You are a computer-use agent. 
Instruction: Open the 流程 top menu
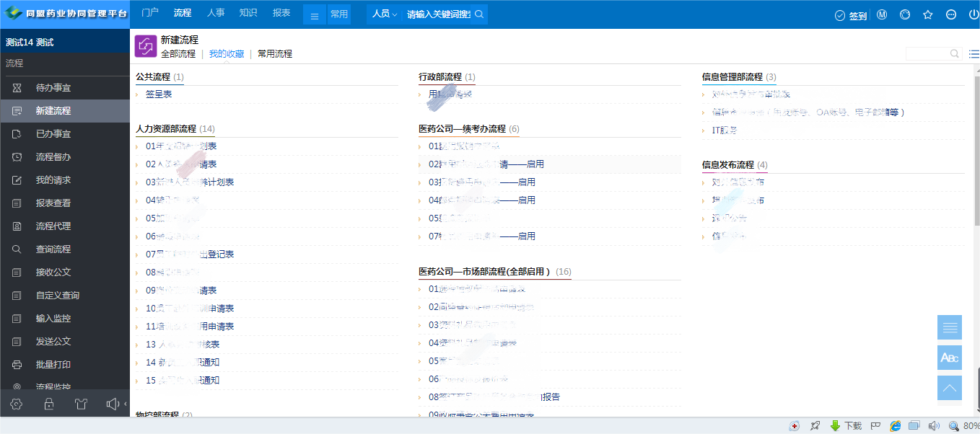point(183,13)
